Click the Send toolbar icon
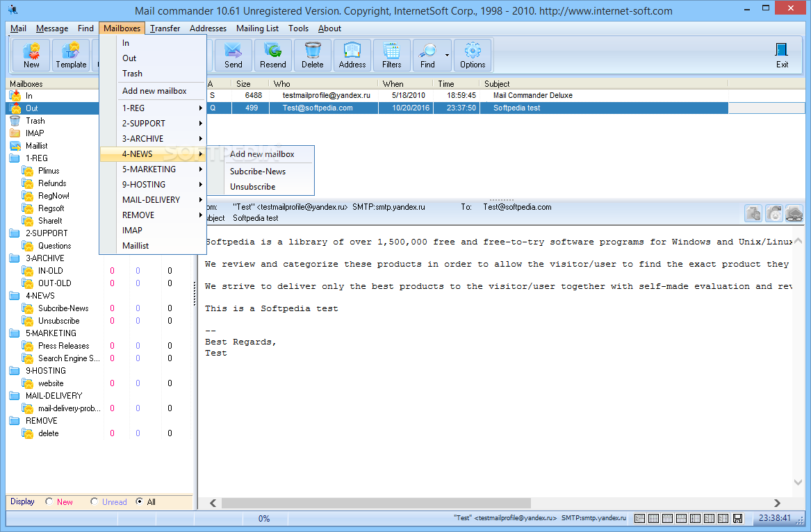 click(x=233, y=55)
